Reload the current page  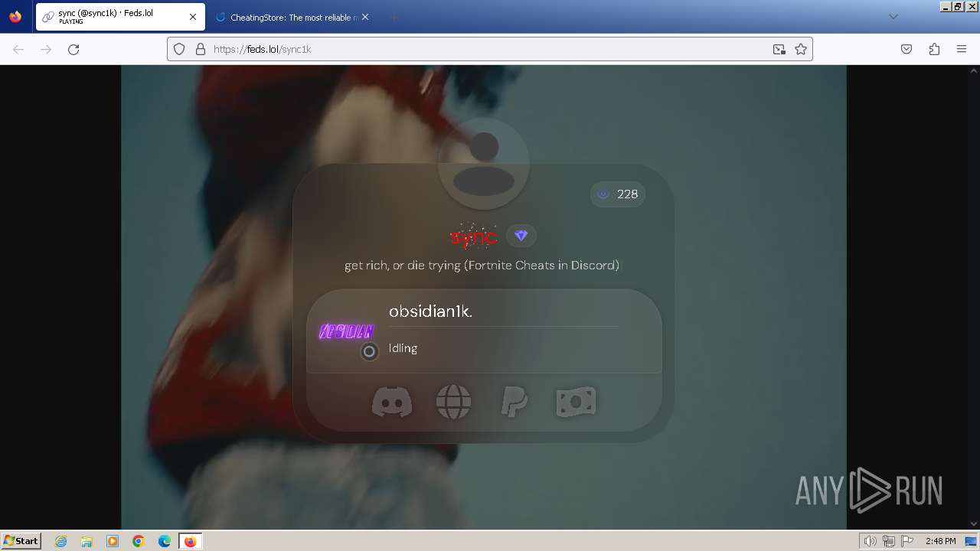click(73, 49)
